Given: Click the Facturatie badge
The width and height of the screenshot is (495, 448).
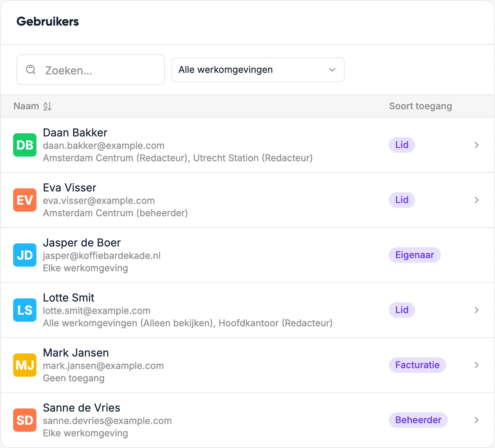Looking at the screenshot, I should [x=418, y=365].
